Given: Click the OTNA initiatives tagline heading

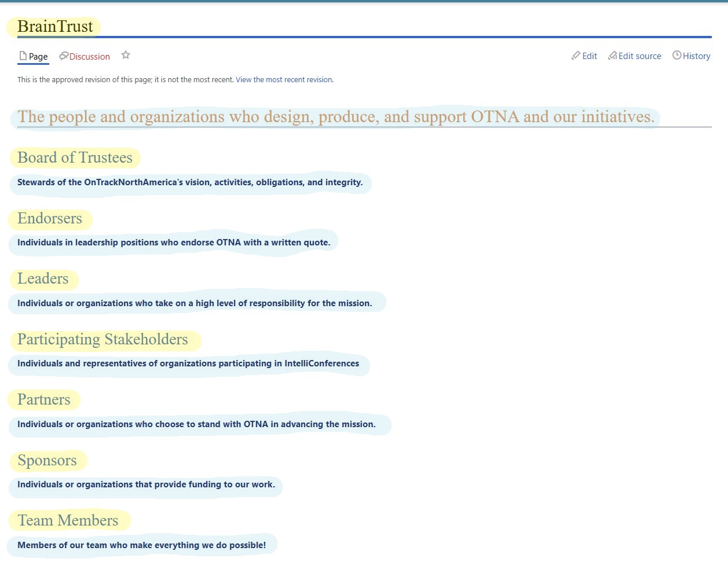Looking at the screenshot, I should (x=336, y=117).
